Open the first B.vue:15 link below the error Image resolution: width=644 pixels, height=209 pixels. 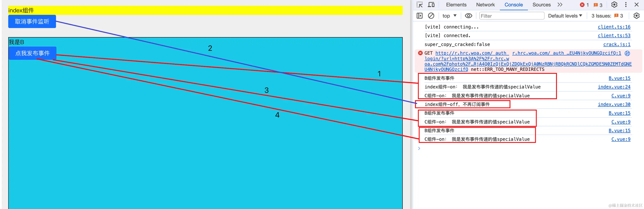[620, 78]
